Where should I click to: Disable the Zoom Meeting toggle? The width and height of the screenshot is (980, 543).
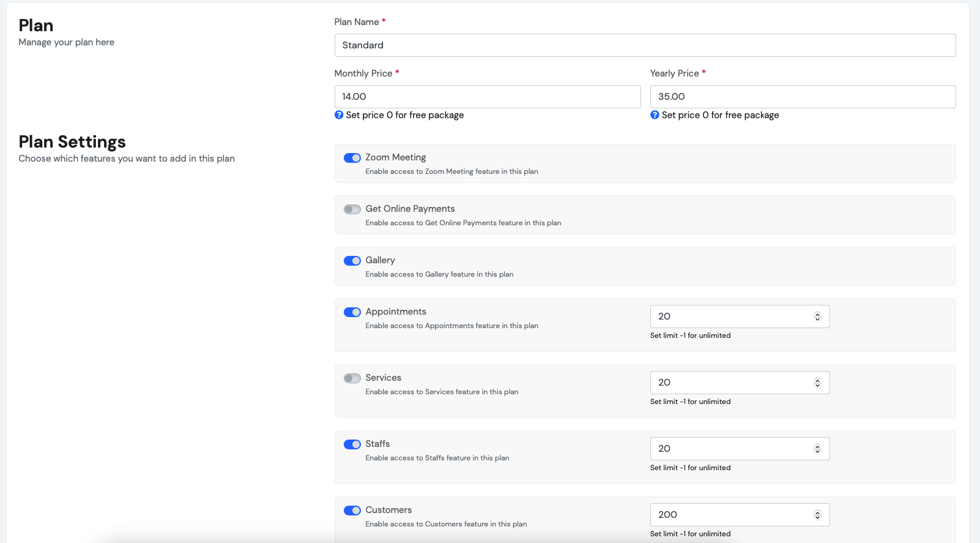352,158
